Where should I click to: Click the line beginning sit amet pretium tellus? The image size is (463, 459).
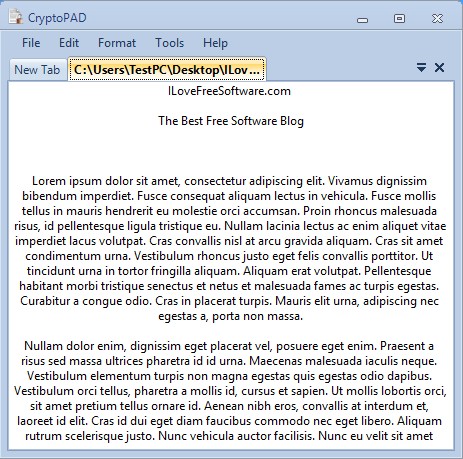point(229,406)
